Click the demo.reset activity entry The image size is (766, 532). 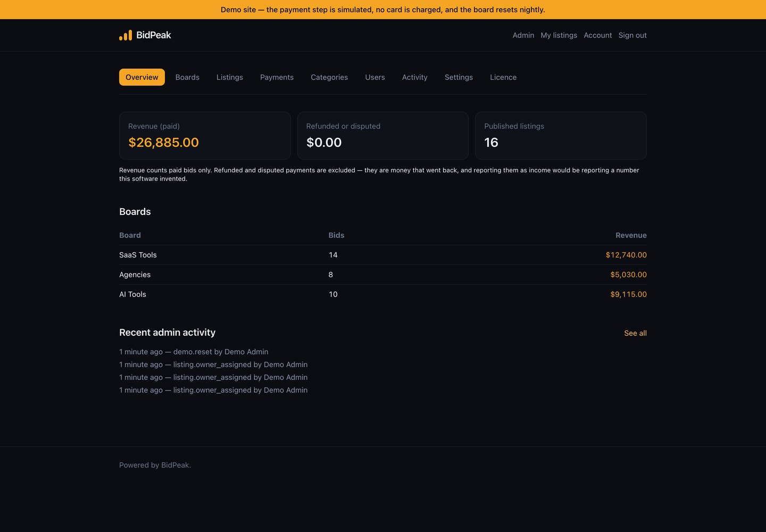coord(194,352)
